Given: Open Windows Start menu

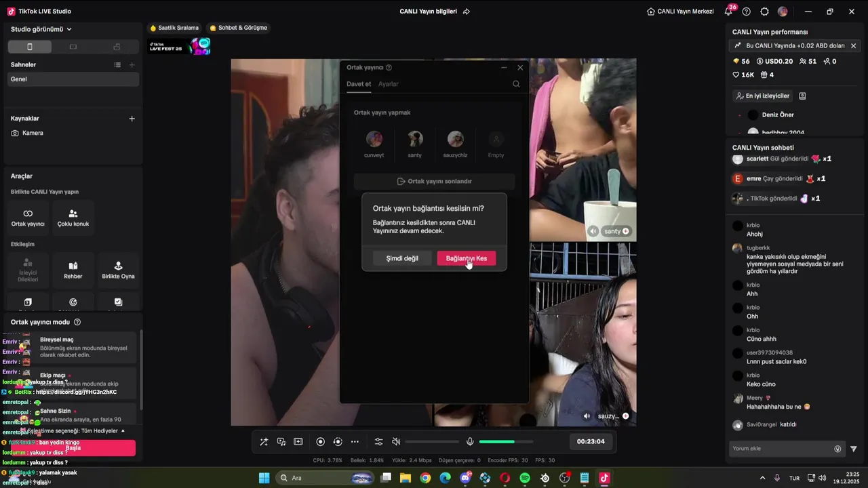Looking at the screenshot, I should pos(264,478).
